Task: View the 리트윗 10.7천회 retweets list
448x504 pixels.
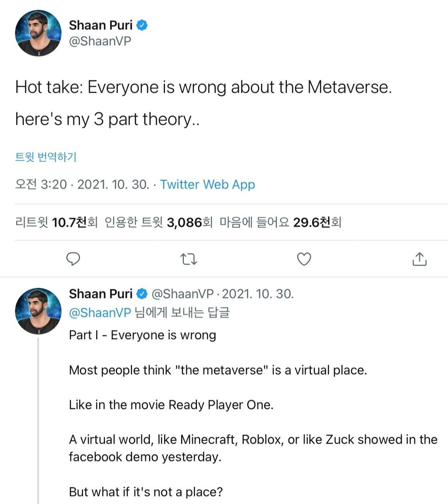Action: [x=56, y=222]
